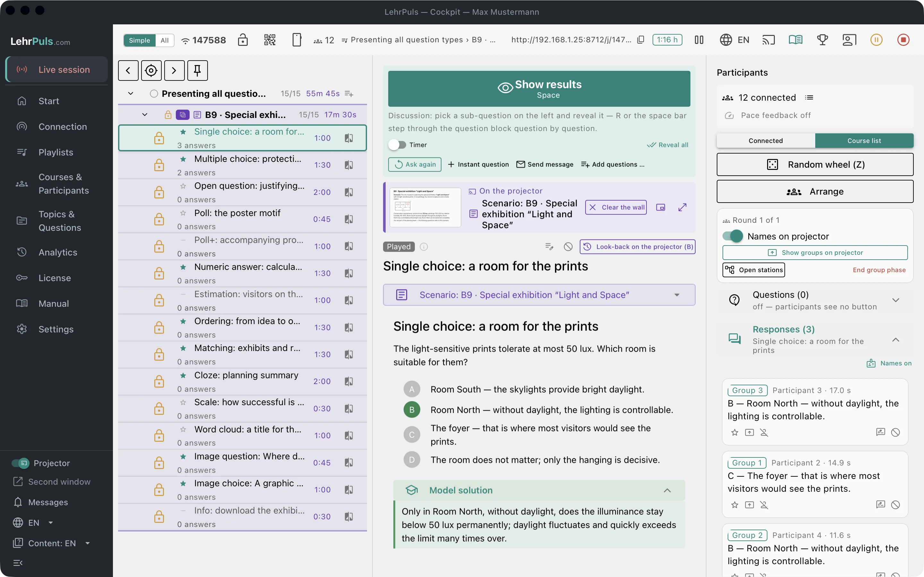Image resolution: width=924 pixels, height=577 pixels.
Task: Open the QR code icon in toolbar
Action: (269, 40)
